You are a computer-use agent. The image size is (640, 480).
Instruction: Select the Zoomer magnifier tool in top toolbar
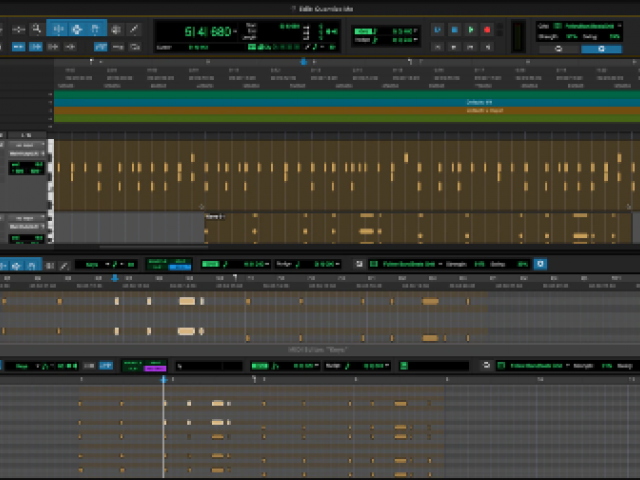click(x=37, y=29)
